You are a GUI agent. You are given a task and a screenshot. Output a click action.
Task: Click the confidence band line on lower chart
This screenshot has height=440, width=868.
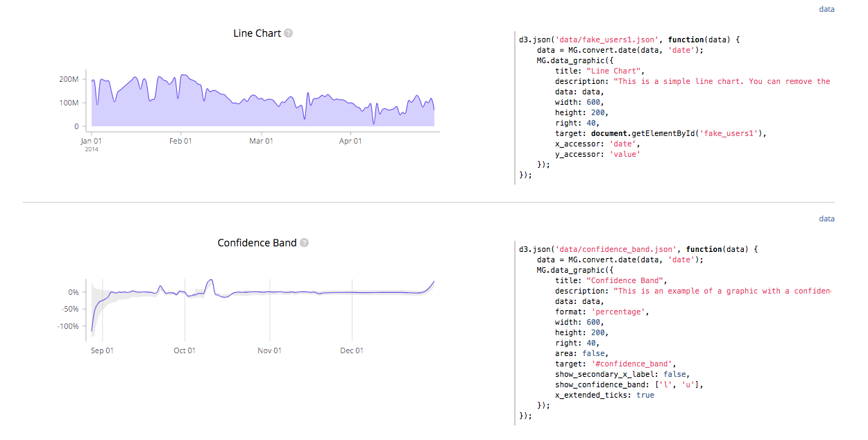[x=278, y=293]
